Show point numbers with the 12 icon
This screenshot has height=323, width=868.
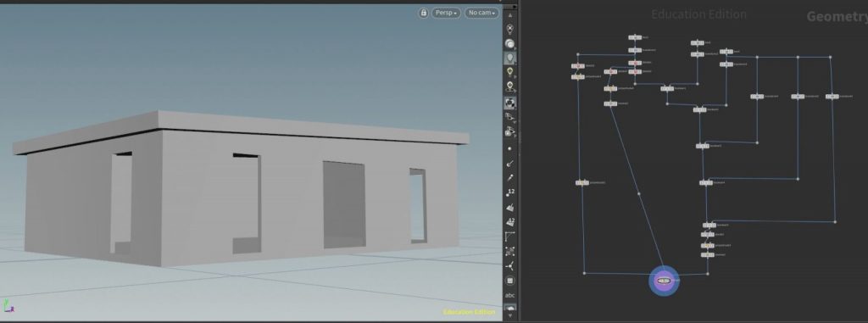click(510, 192)
